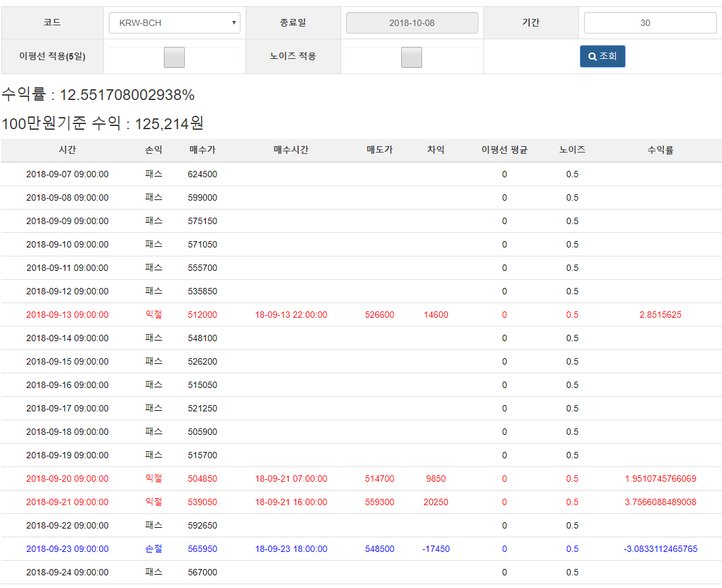Click the 기간 input field showing 30
This screenshot has width=722, height=588.
(650, 23)
